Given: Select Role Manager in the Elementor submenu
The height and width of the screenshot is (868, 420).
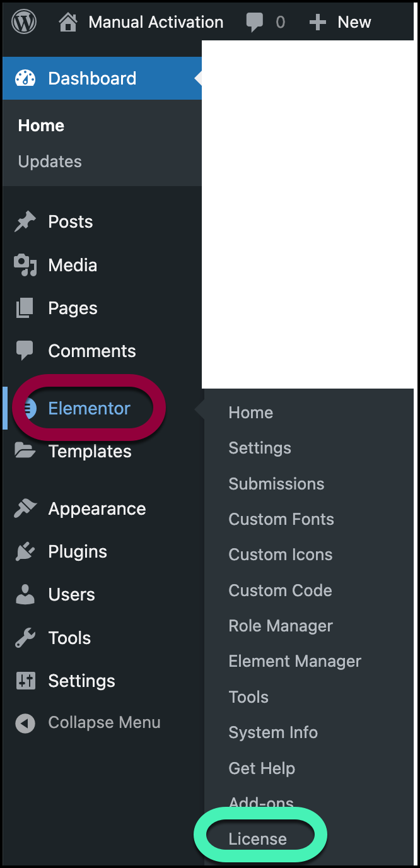Looking at the screenshot, I should 281,626.
